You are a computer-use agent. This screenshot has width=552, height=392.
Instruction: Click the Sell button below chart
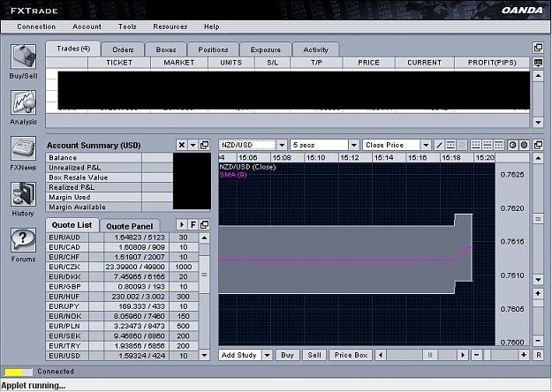pyautogui.click(x=314, y=355)
